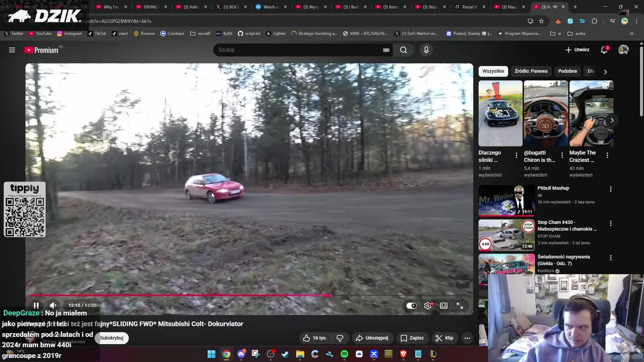
Task: Open more actions three-dot menu under video
Action: [467, 338]
